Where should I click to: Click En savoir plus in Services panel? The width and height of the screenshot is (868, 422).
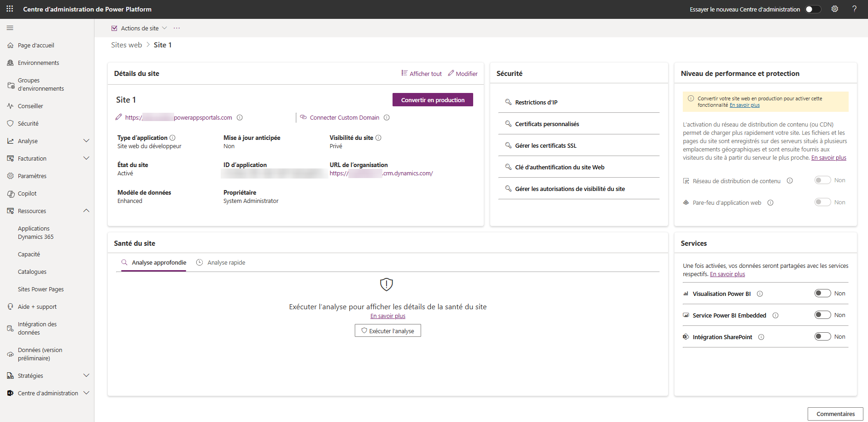[727, 274]
